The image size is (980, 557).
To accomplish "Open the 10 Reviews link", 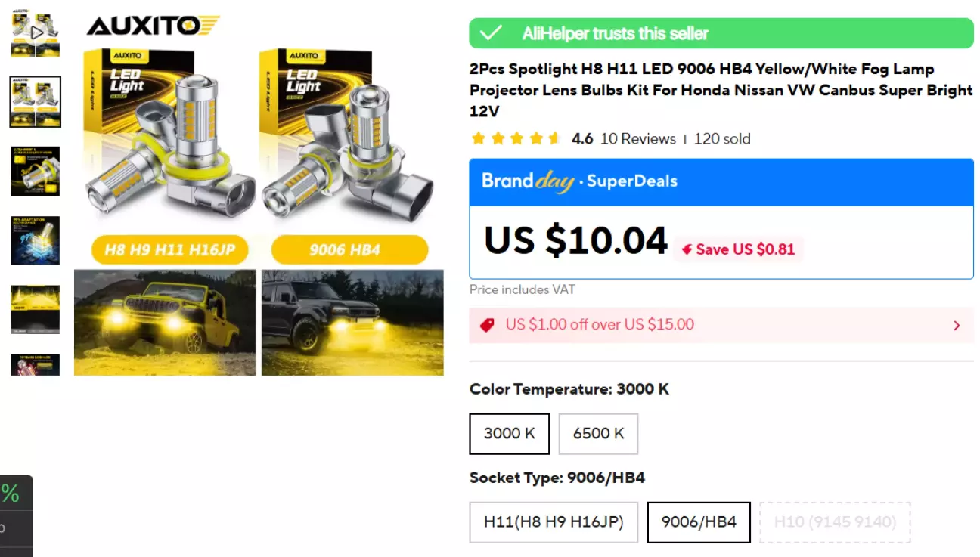I will coord(638,138).
